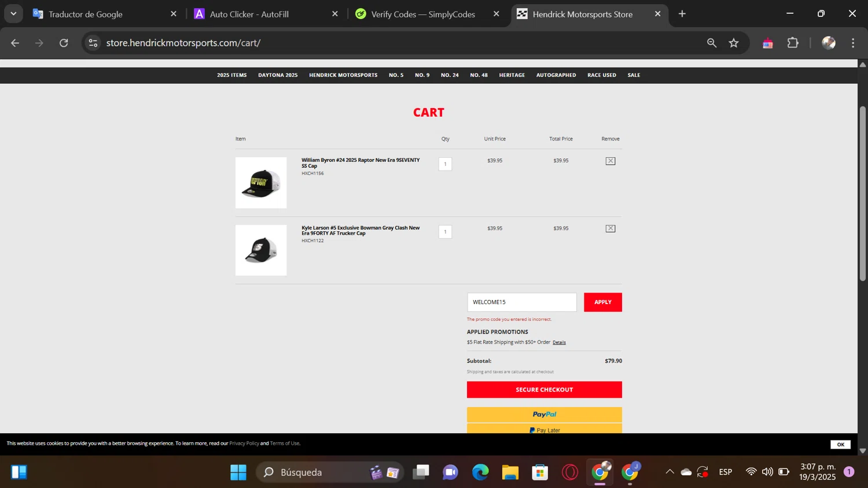Open Task View on taskbar
The image size is (868, 488).
[x=421, y=472]
